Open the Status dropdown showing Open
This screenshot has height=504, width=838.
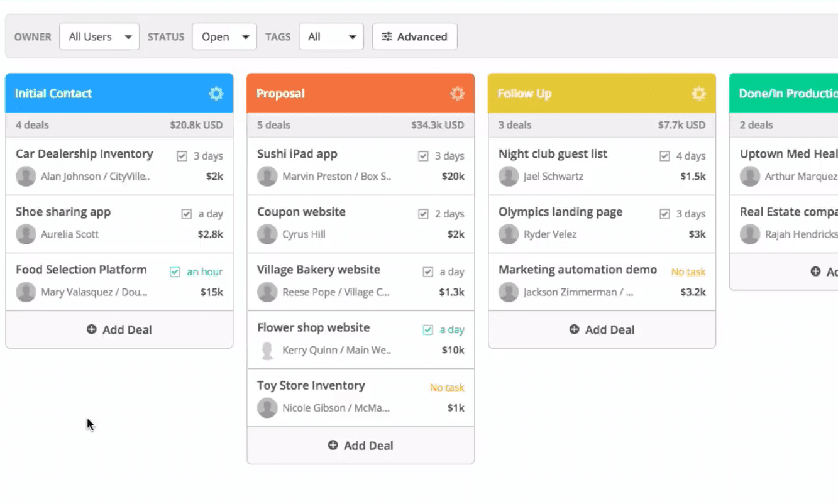(x=224, y=36)
